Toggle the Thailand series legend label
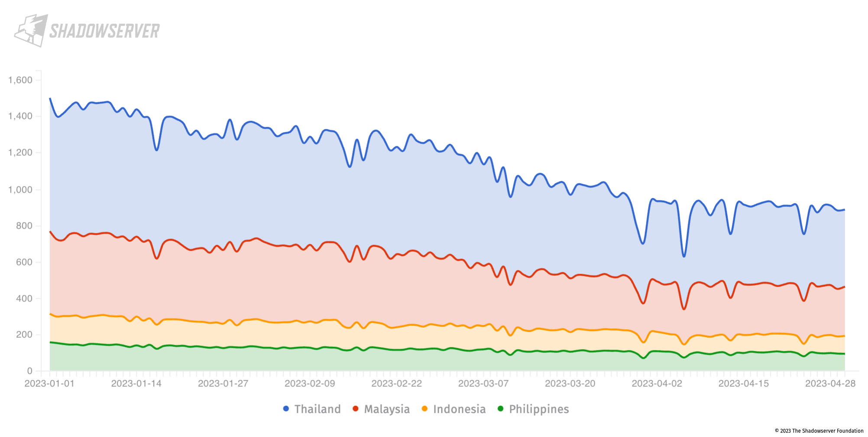This screenshot has height=437, width=868. coord(317,409)
